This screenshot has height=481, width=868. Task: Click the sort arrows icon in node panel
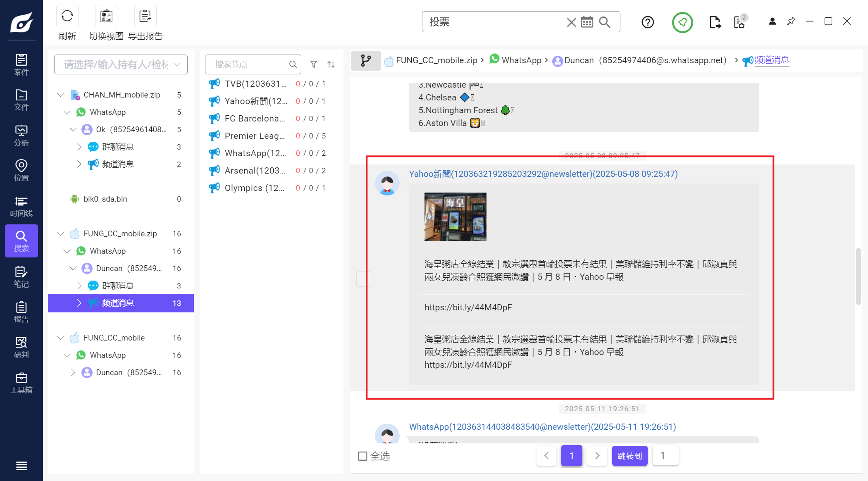tap(331, 64)
